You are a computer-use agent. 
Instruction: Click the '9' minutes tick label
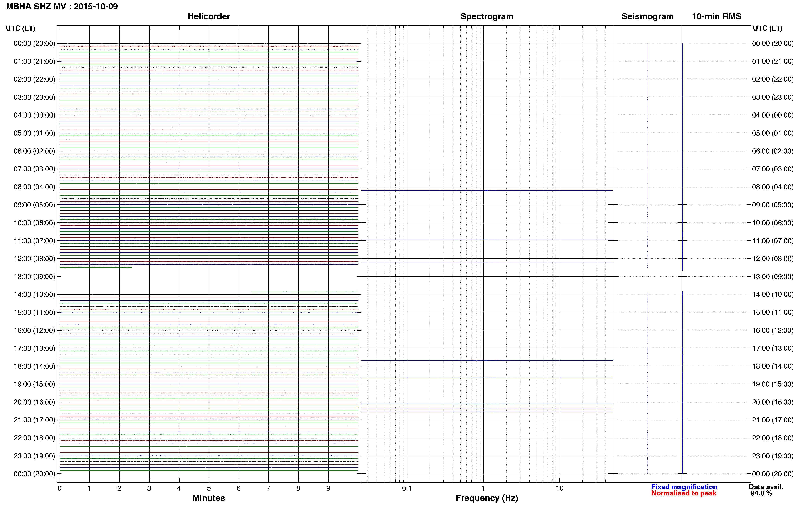(x=328, y=488)
